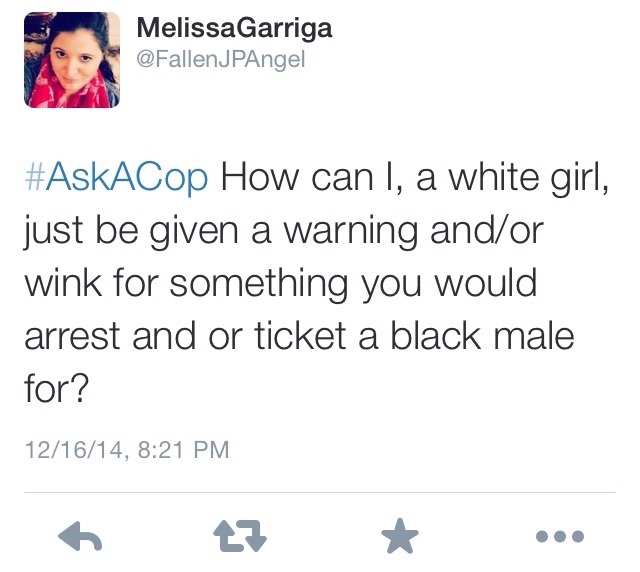
Task: Click the words 'a white girl,' in tweet
Action: tap(512, 178)
